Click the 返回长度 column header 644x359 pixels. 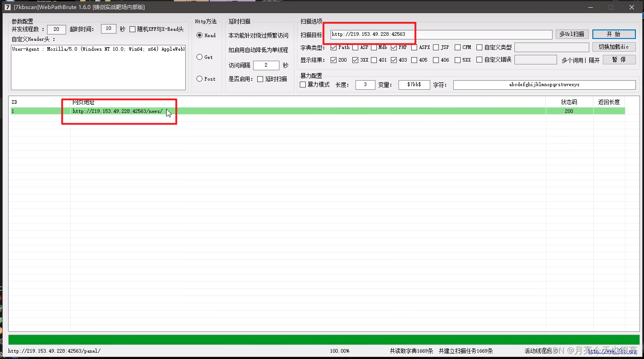(609, 102)
